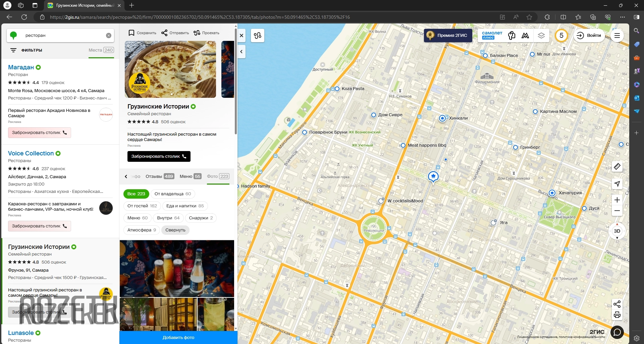The image size is (644, 344).
Task: Filter photos by Внутри 64
Action: pyautogui.click(x=168, y=218)
